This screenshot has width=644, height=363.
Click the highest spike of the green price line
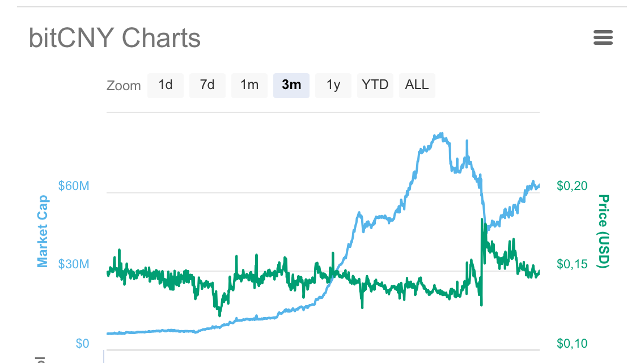click(x=482, y=220)
